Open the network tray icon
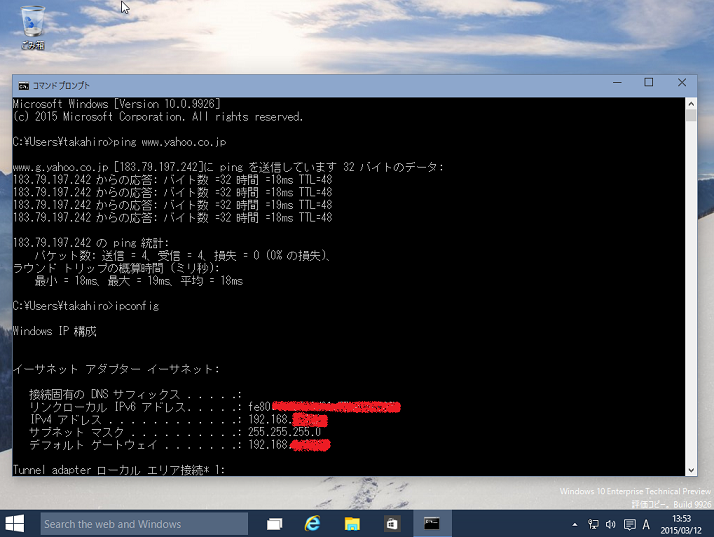This screenshot has height=537, width=714. coord(593,525)
